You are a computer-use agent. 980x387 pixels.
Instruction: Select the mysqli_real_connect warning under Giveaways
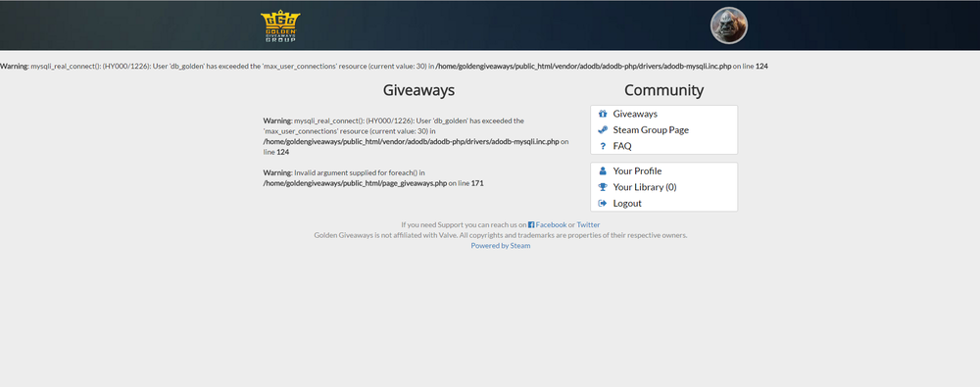(x=416, y=136)
